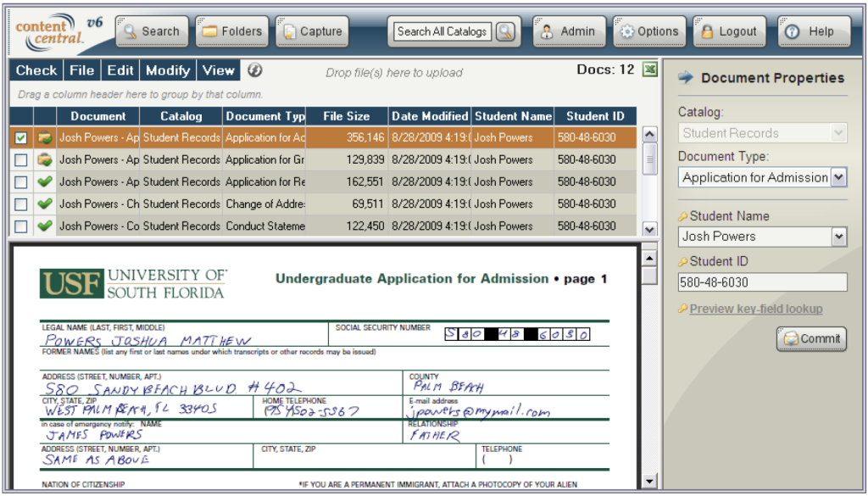
Task: Select the '162,551' file size cell
Action: [347, 182]
